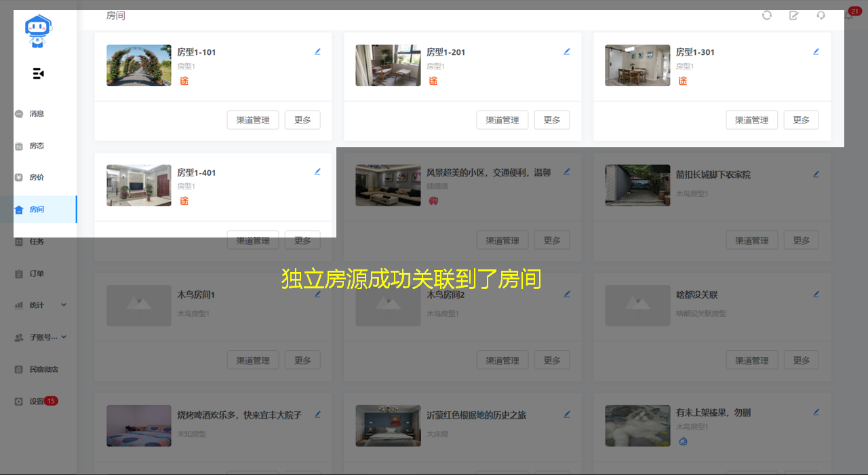Open 订单 in the sidebar
The width and height of the screenshot is (868, 475).
[38, 273]
